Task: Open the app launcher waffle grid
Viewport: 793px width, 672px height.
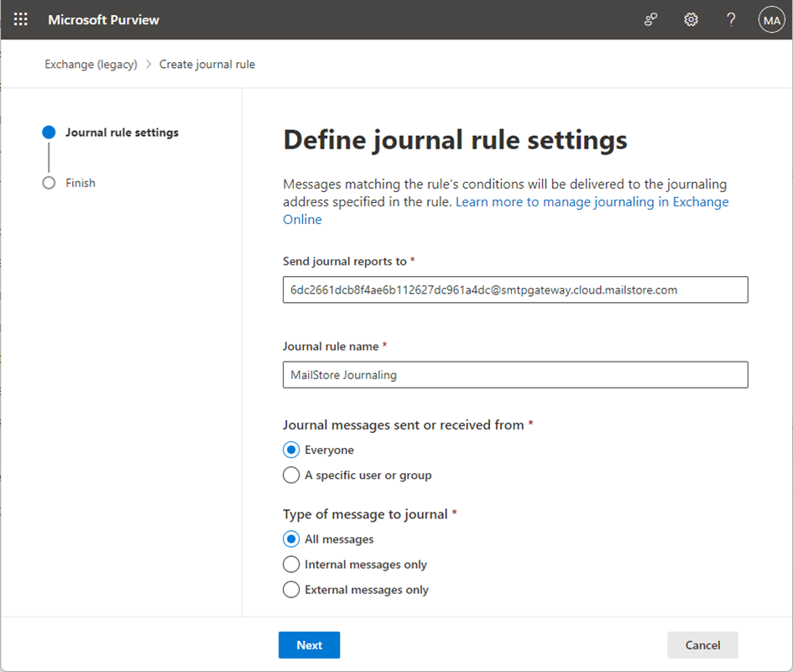Action: coord(21,20)
